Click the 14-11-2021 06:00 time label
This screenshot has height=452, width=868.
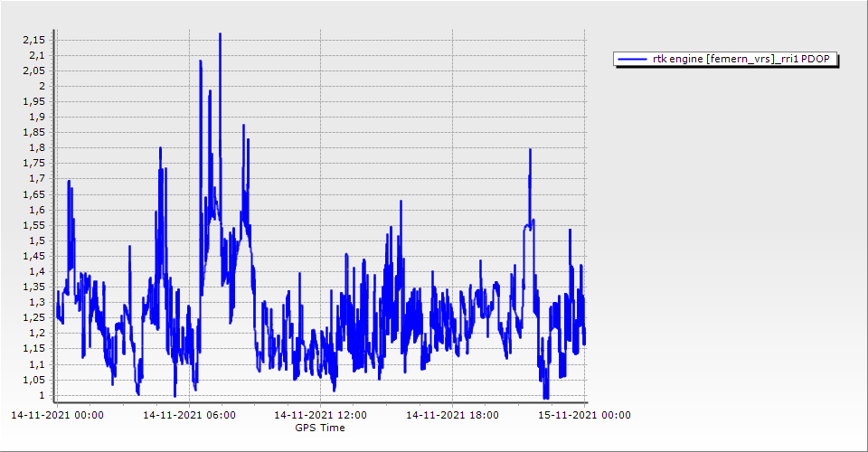[189, 415]
